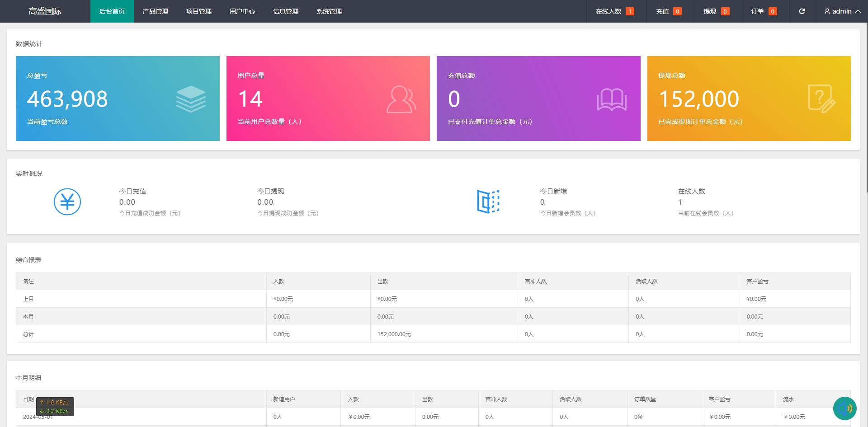Expand the admin user dropdown
The width and height of the screenshot is (868, 427).
click(842, 11)
